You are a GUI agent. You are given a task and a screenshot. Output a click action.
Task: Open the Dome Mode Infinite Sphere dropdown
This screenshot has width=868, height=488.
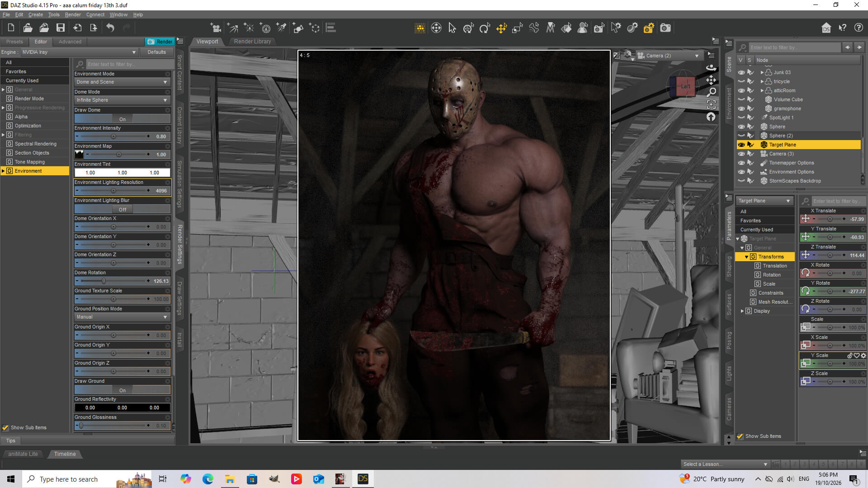(x=122, y=100)
